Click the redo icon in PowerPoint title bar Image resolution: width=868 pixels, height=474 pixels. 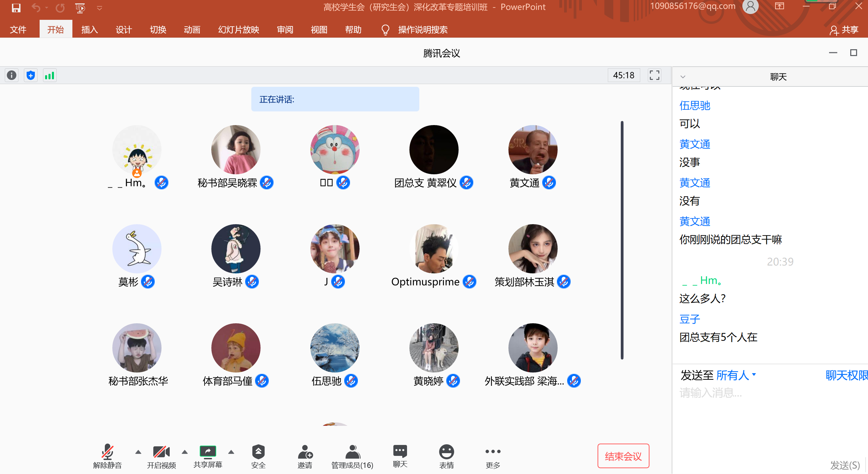(60, 8)
